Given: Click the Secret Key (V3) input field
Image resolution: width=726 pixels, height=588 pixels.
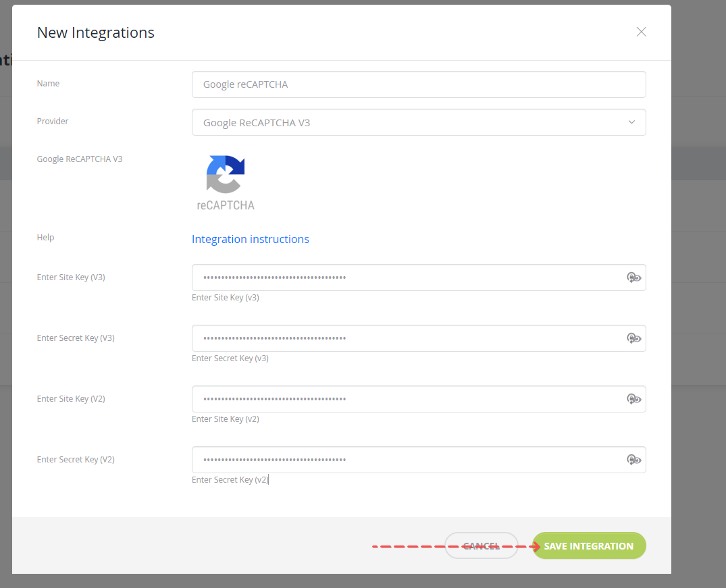Looking at the screenshot, I should [419, 338].
